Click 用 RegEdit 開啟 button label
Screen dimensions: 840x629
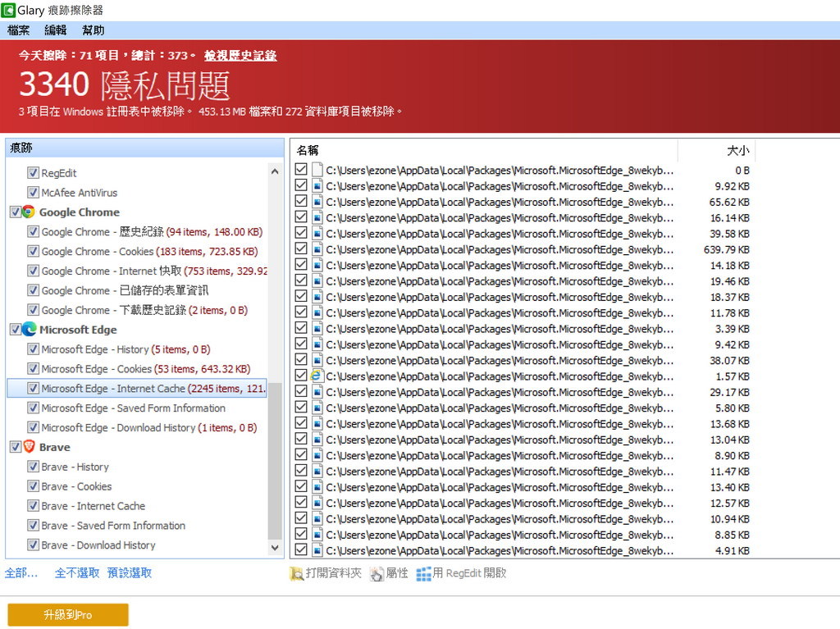(469, 573)
